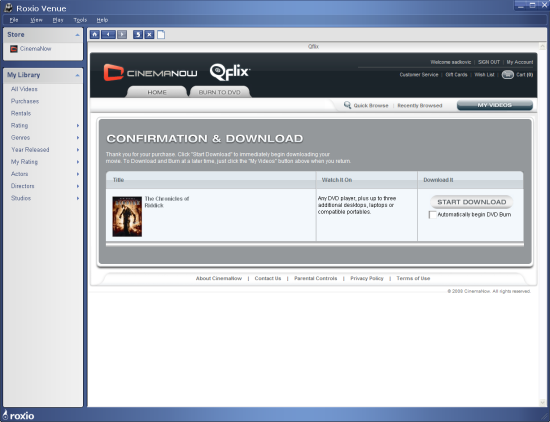Click the Quick Browse link text
550x422 pixels.
tap(371, 106)
